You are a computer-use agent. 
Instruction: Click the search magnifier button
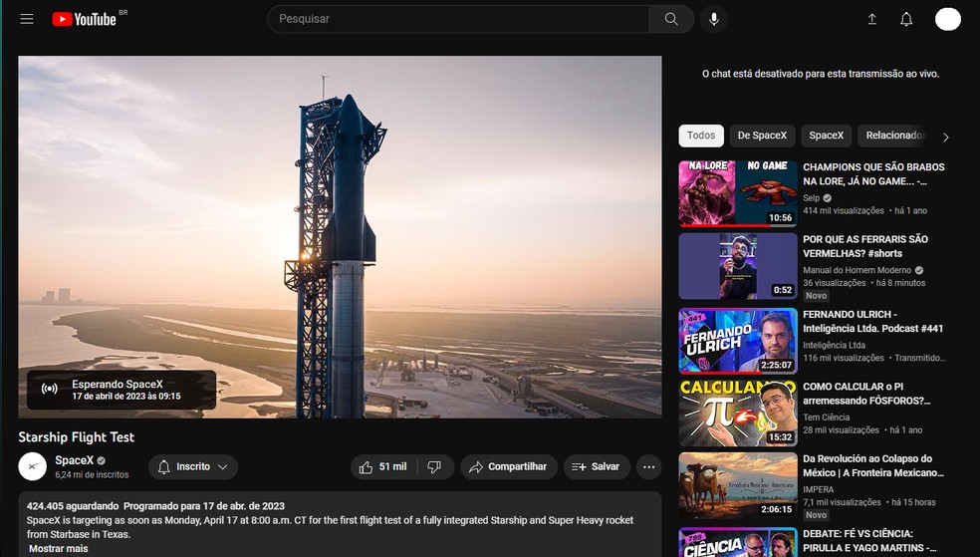[671, 19]
